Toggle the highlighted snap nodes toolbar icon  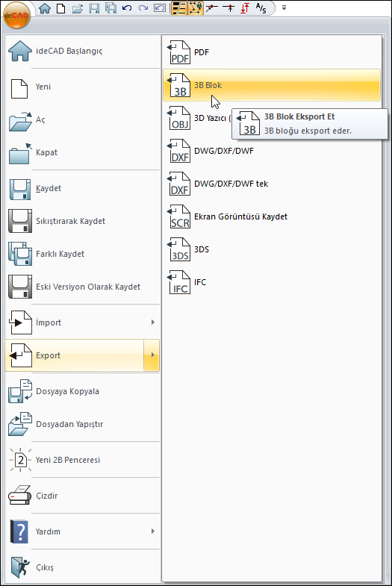coord(195,8)
